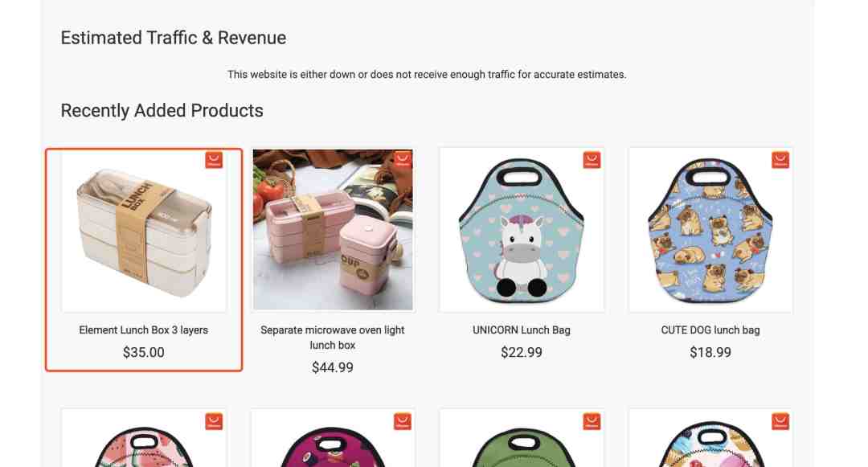Open pug dog lunch bag image
868x467 pixels.
pos(710,230)
